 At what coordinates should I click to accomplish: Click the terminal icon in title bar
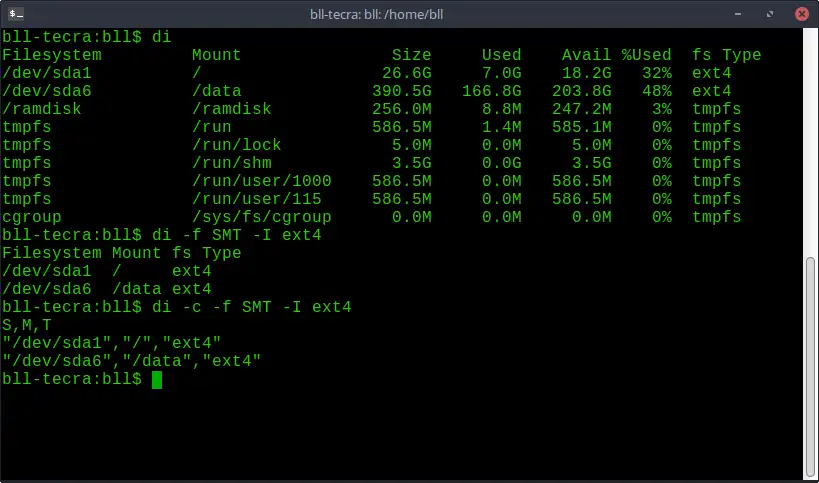[x=16, y=14]
